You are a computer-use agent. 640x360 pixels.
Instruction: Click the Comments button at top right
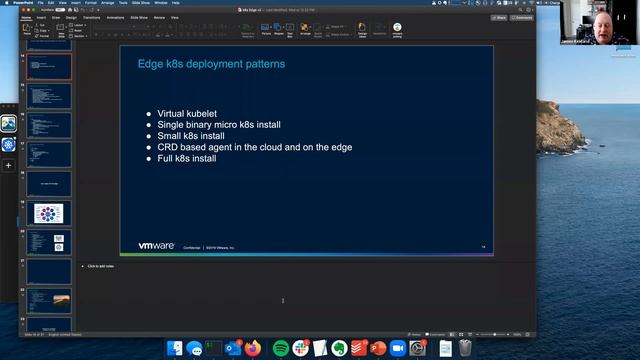click(522, 18)
